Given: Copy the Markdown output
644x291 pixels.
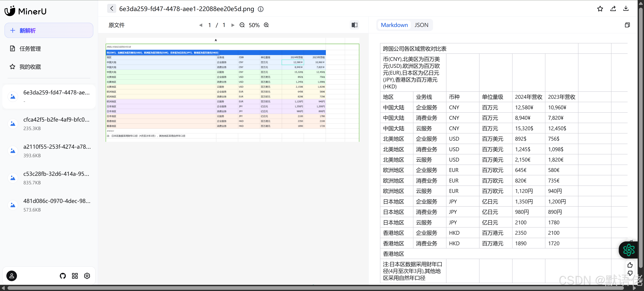Looking at the screenshot, I should [627, 25].
